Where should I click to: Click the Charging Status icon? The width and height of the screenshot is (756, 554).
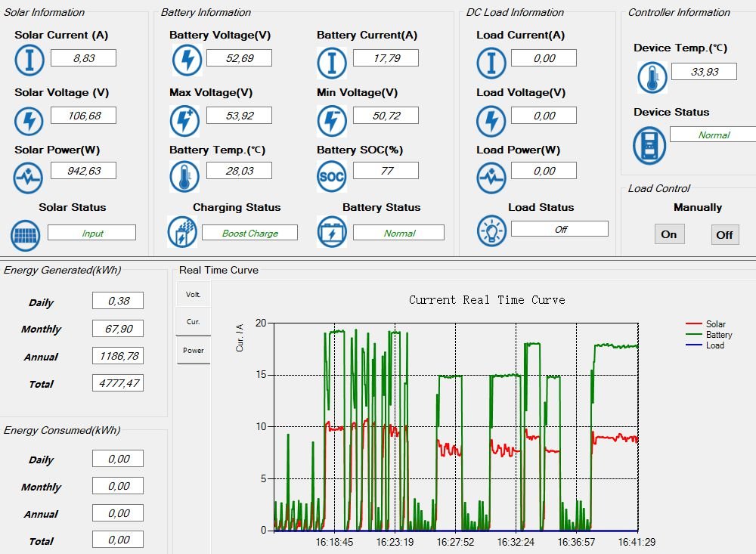pyautogui.click(x=181, y=231)
